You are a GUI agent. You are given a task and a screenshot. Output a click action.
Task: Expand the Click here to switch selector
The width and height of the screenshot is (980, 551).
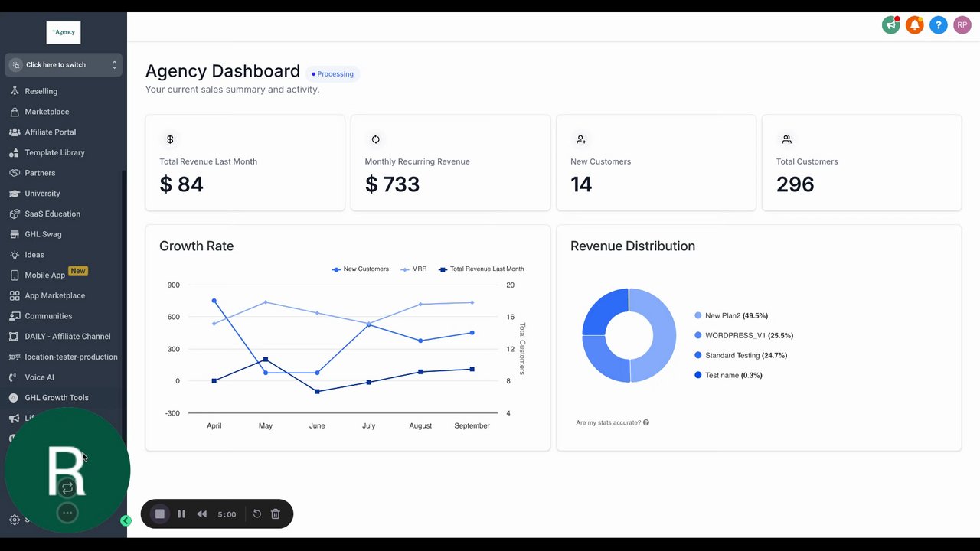64,65
